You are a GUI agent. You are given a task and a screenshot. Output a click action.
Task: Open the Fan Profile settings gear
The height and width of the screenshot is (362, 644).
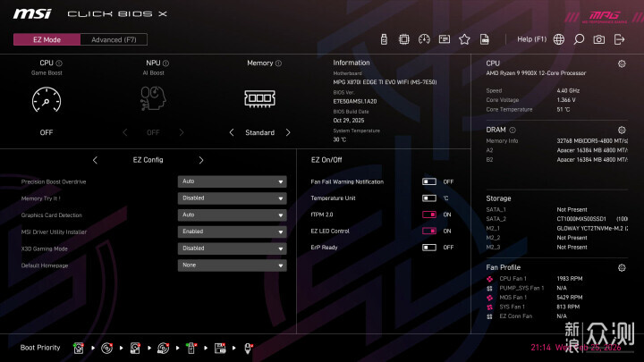tap(622, 267)
